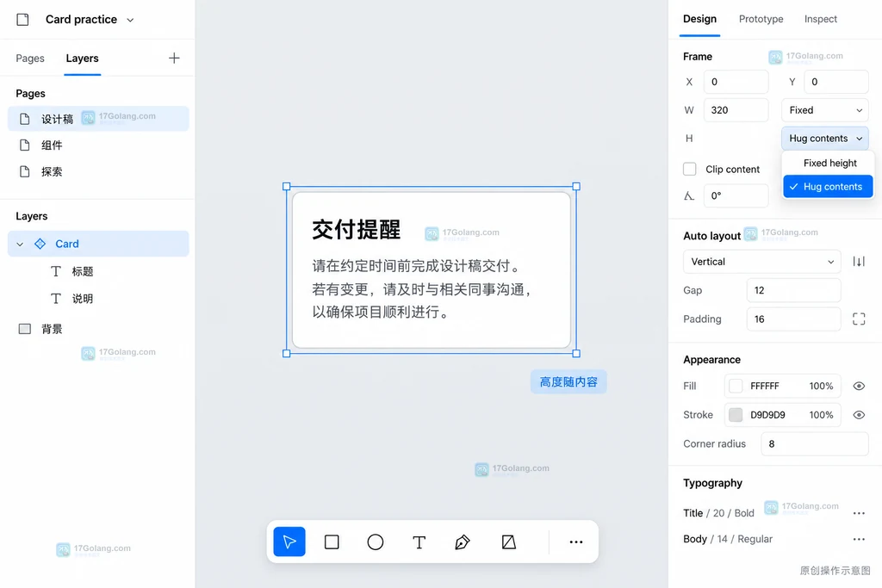Click page icon next to 组件
Screen dimensions: 882x588
click(25, 145)
